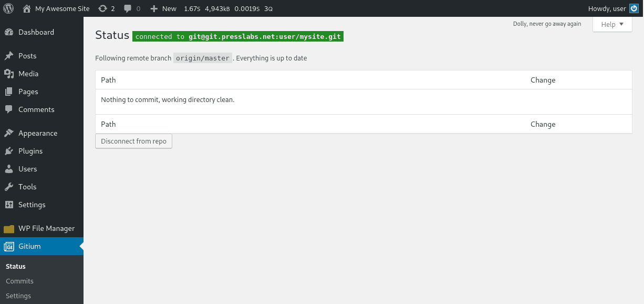Open the Media library menu
Screen dimensions: 644x304
coord(41,74)
